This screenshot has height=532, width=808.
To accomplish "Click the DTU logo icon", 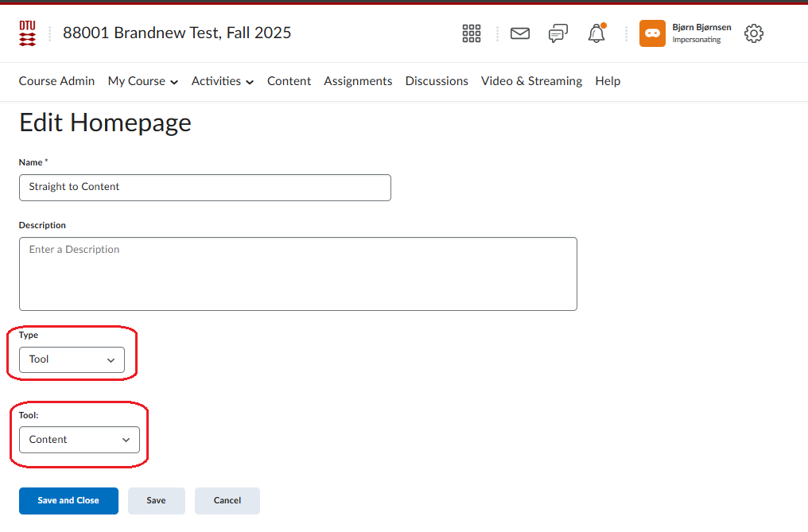I will pos(27,33).
